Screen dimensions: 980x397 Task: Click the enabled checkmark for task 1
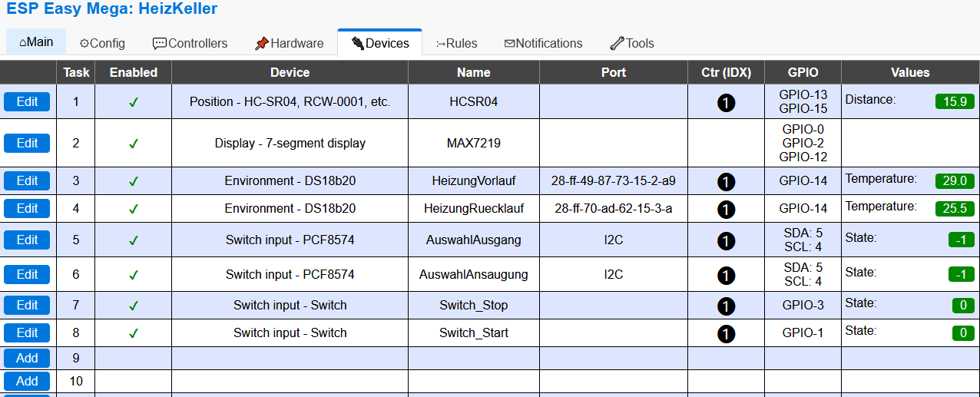(x=133, y=102)
